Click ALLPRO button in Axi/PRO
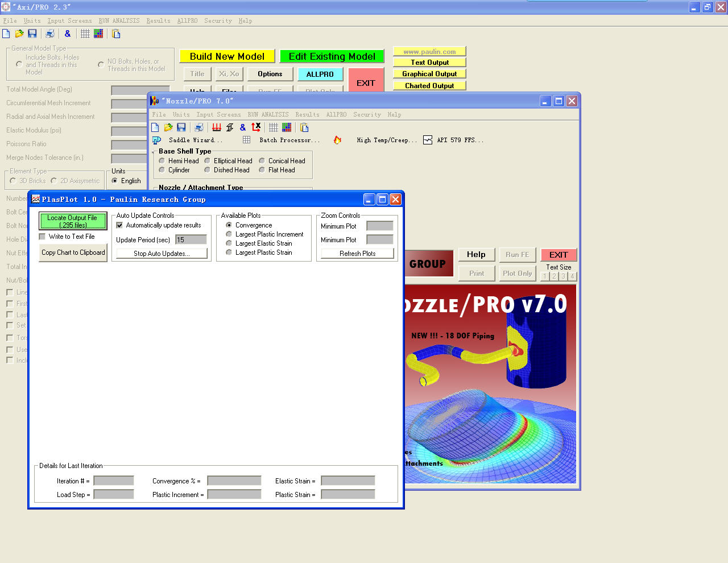 (320, 74)
